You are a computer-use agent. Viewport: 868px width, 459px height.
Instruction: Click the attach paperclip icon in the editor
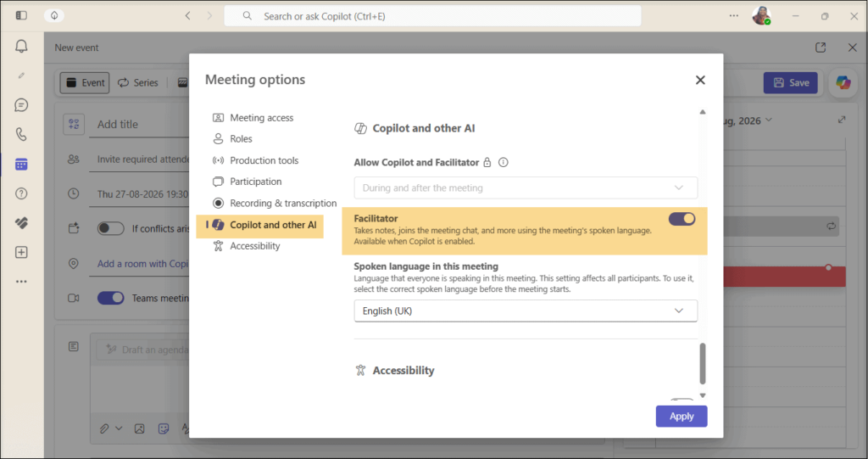[104, 428]
